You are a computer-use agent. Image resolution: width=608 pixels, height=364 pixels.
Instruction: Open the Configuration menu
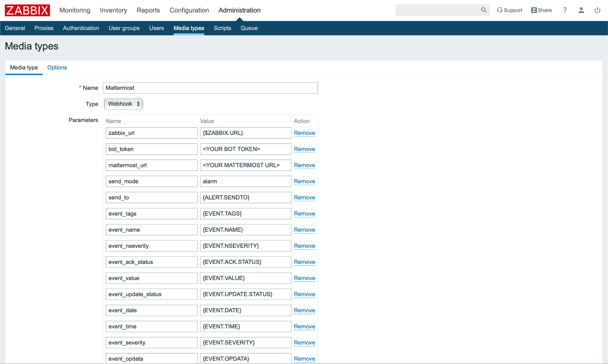[189, 10]
